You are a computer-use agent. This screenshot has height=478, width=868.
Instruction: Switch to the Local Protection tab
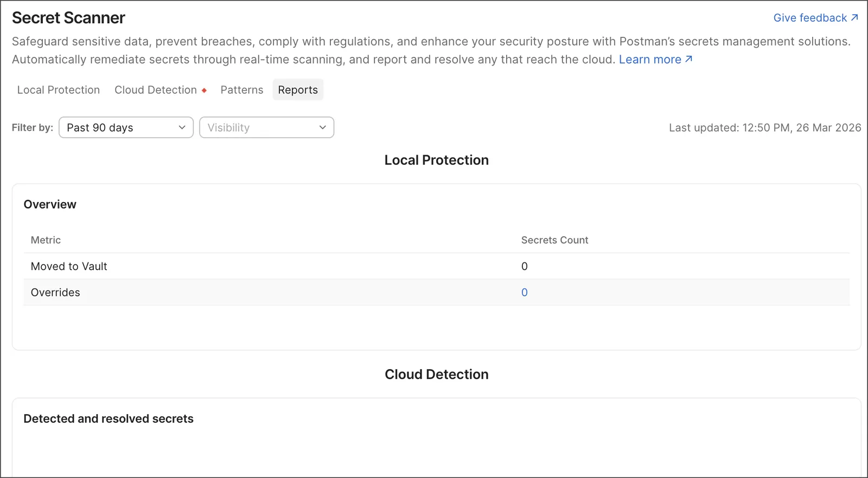[x=59, y=90]
